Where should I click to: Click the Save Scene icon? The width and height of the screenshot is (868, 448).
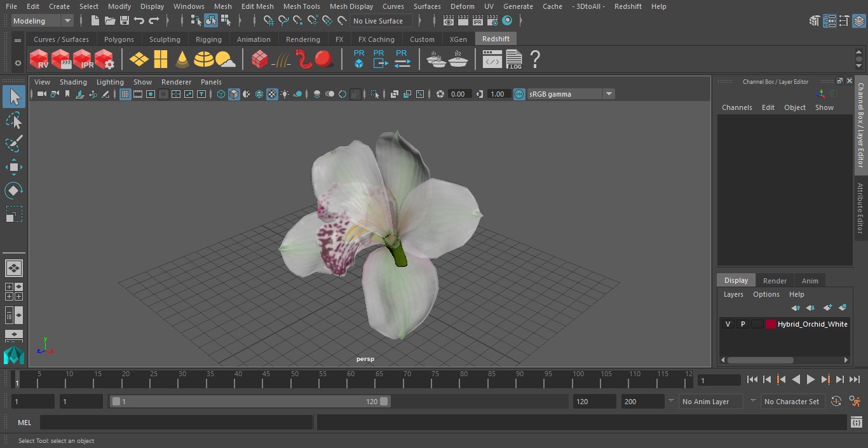pos(124,21)
